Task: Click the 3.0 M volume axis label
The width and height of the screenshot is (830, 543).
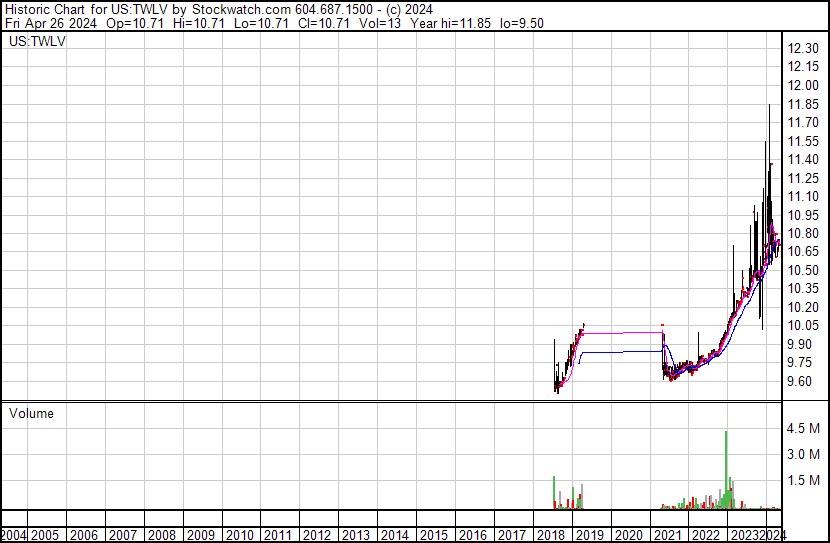Action: pyautogui.click(x=803, y=454)
